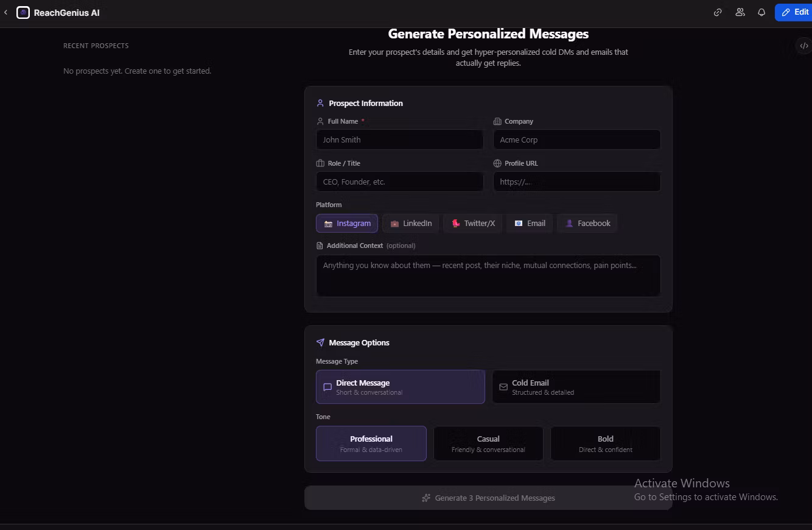Viewport: 812px width, 530px height.
Task: Click the Additional Context text area
Action: click(488, 275)
